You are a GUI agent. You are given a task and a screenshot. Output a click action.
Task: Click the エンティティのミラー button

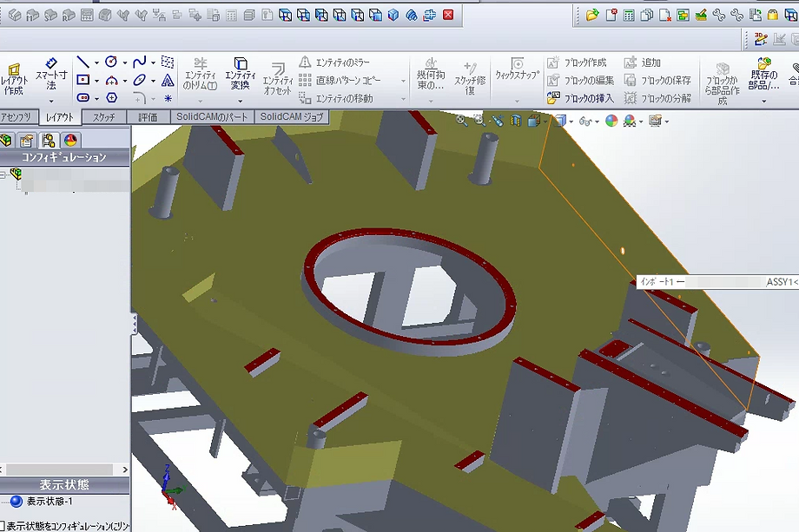click(x=334, y=62)
